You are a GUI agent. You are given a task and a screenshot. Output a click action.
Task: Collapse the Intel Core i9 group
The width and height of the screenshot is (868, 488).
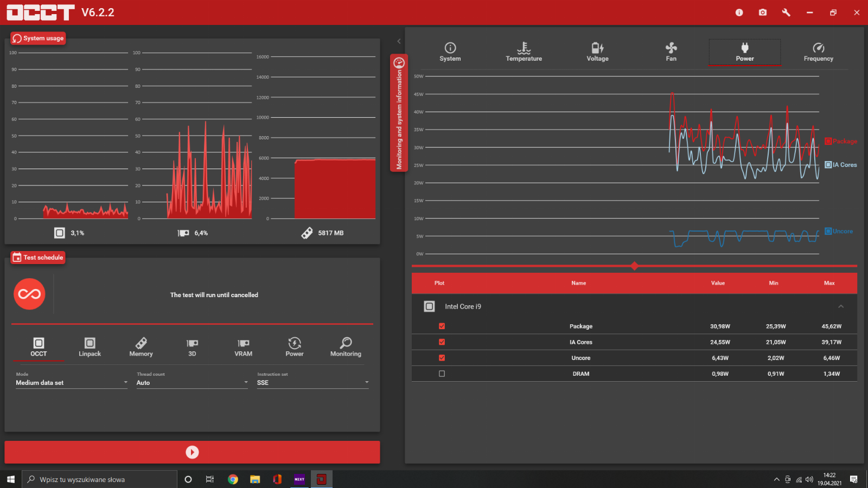pyautogui.click(x=841, y=306)
